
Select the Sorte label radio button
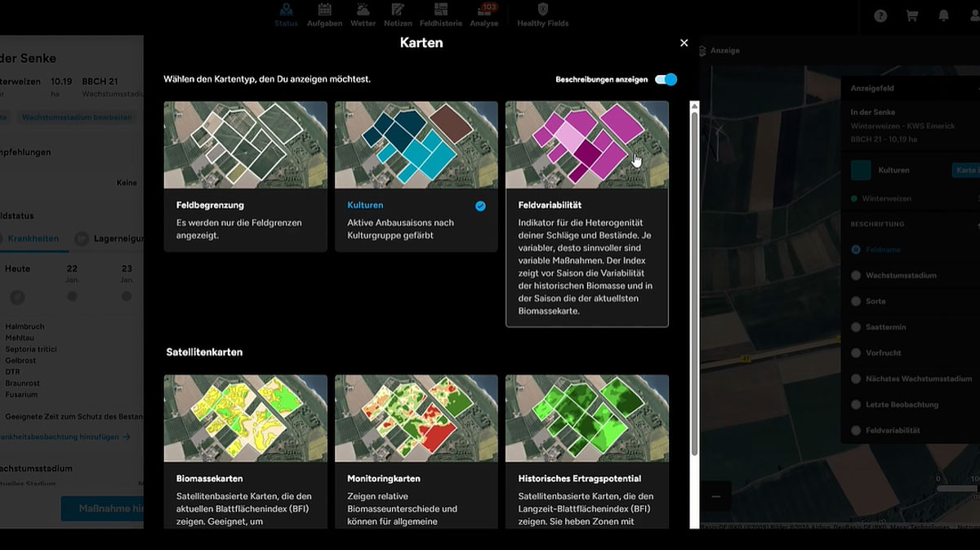(x=856, y=301)
